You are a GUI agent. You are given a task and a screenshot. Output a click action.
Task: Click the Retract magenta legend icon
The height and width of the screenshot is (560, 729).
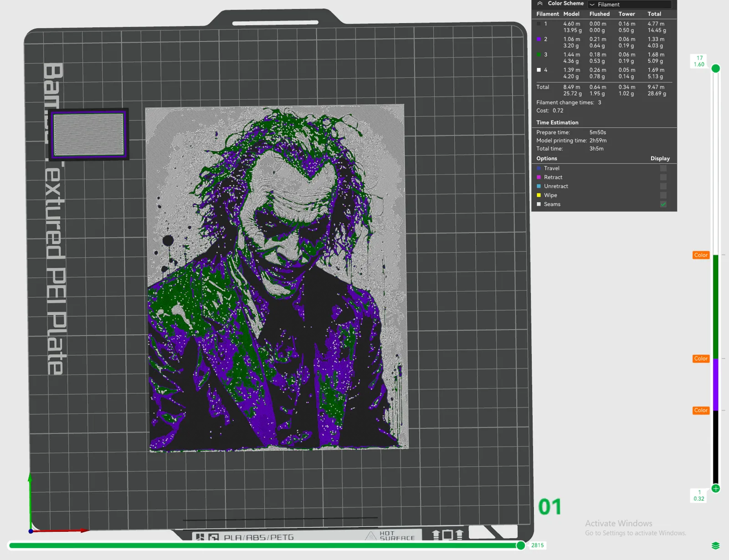coord(539,178)
